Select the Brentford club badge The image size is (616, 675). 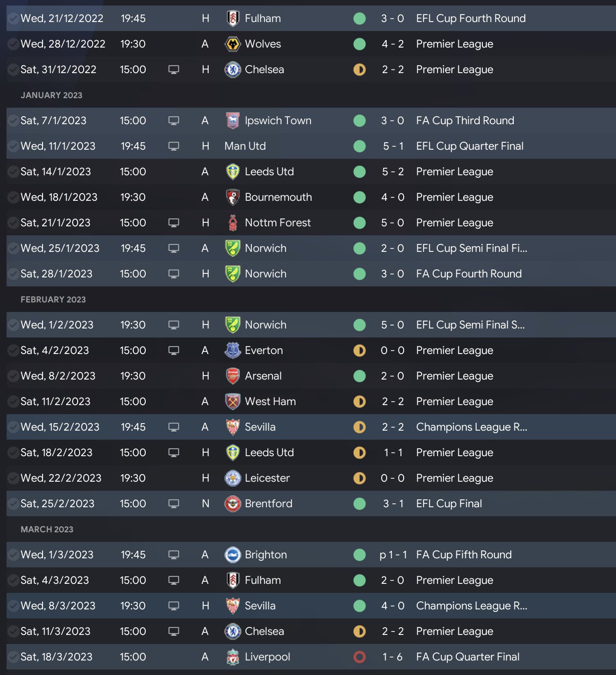232,504
